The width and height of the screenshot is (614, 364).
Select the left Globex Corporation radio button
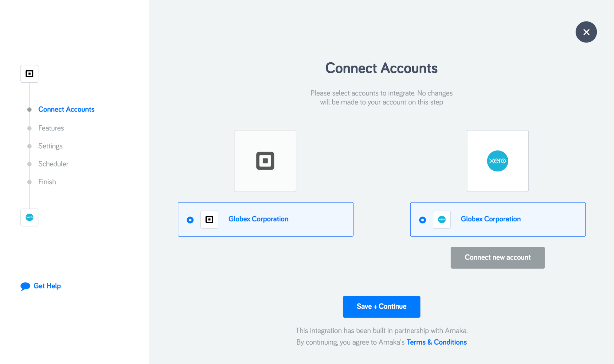click(x=190, y=219)
